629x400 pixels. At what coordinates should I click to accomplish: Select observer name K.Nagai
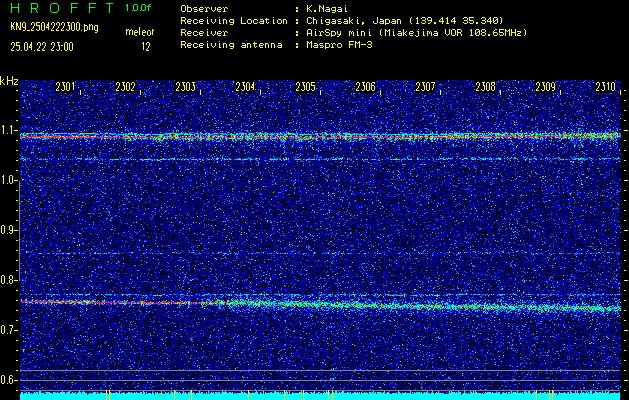327,8
